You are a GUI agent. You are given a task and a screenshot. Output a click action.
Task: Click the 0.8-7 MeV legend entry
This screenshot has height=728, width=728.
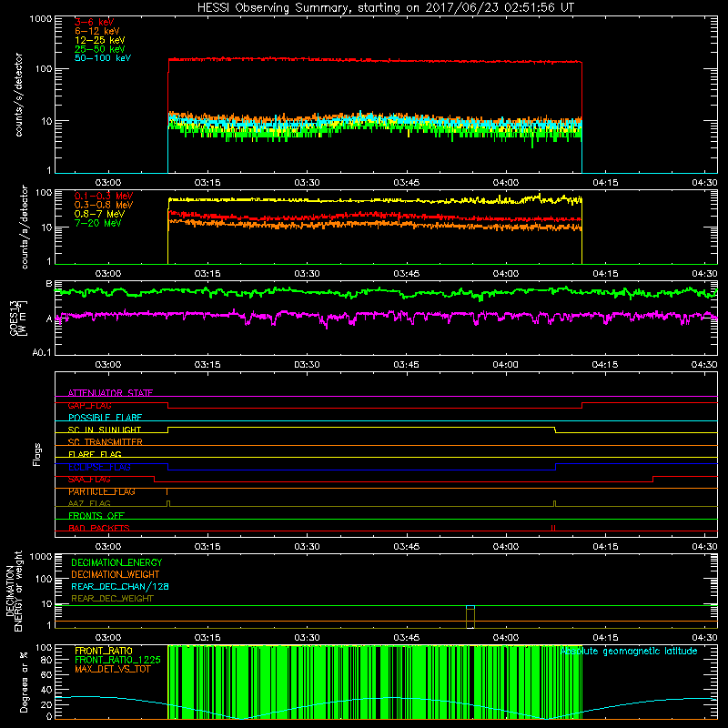click(x=99, y=214)
